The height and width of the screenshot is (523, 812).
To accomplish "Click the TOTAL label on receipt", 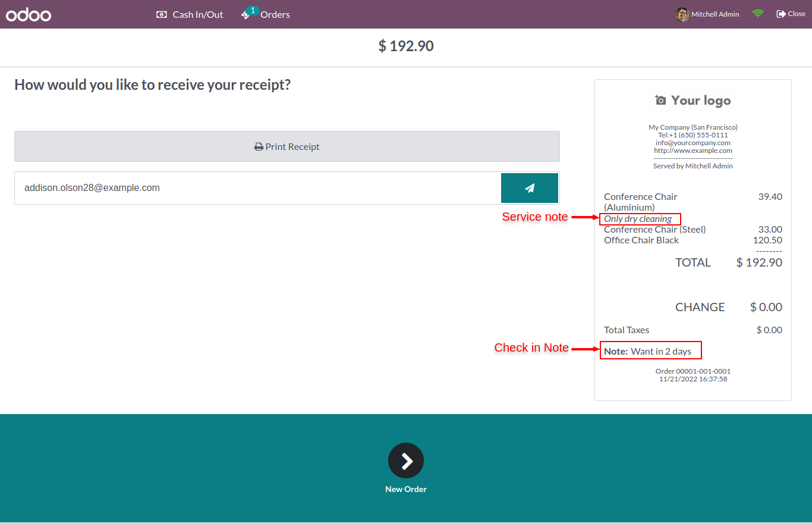I will coord(693,262).
